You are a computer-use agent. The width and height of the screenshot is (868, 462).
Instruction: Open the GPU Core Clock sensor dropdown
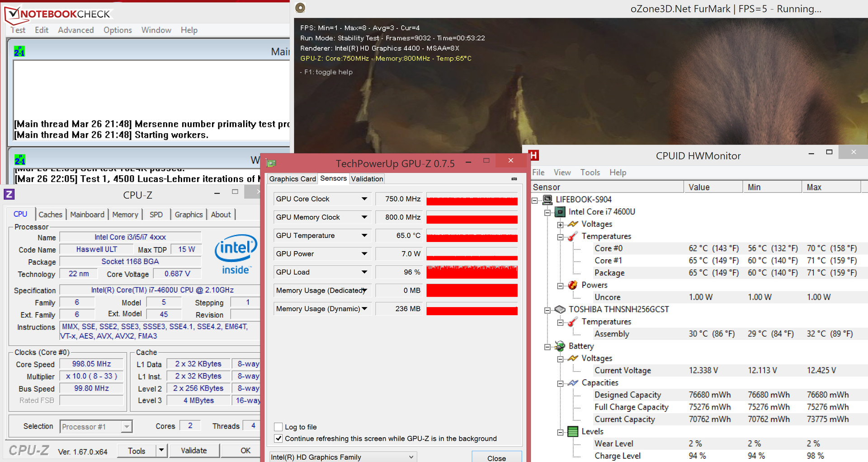[364, 199]
